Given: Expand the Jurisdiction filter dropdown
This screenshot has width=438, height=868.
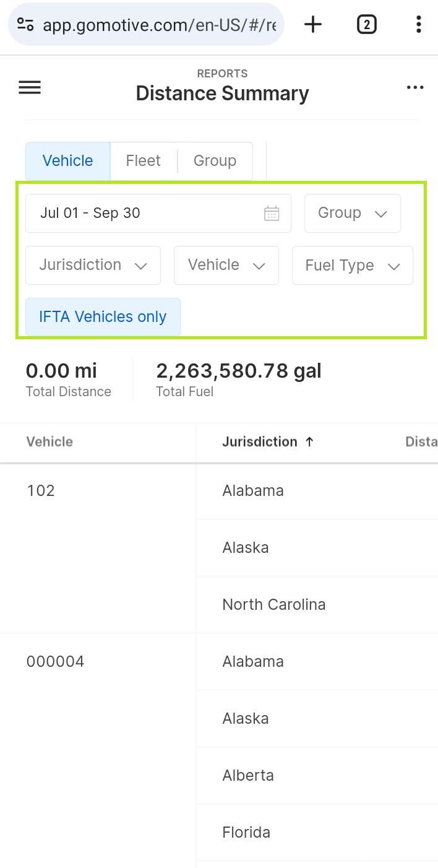Looking at the screenshot, I should coord(93,265).
